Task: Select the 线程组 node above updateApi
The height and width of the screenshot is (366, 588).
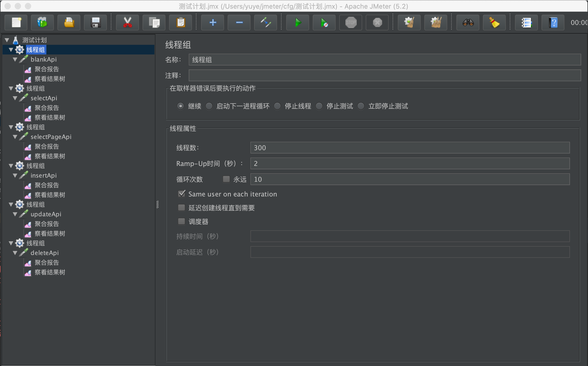Action: (36, 204)
